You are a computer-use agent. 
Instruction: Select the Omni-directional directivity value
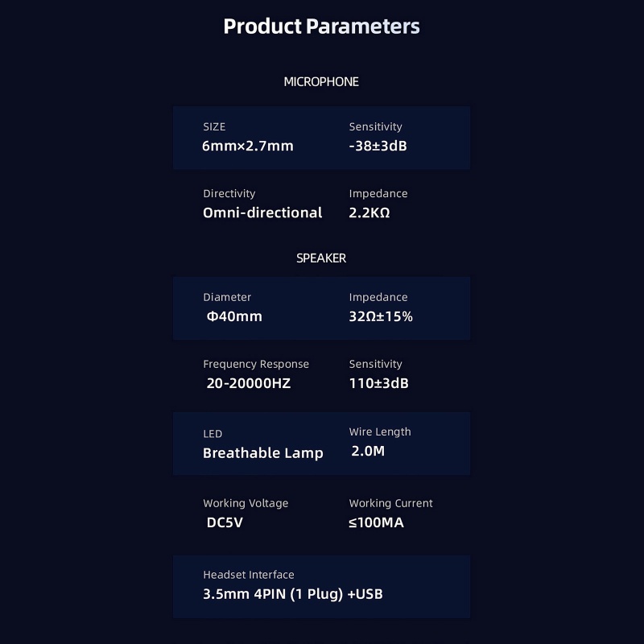click(x=262, y=213)
